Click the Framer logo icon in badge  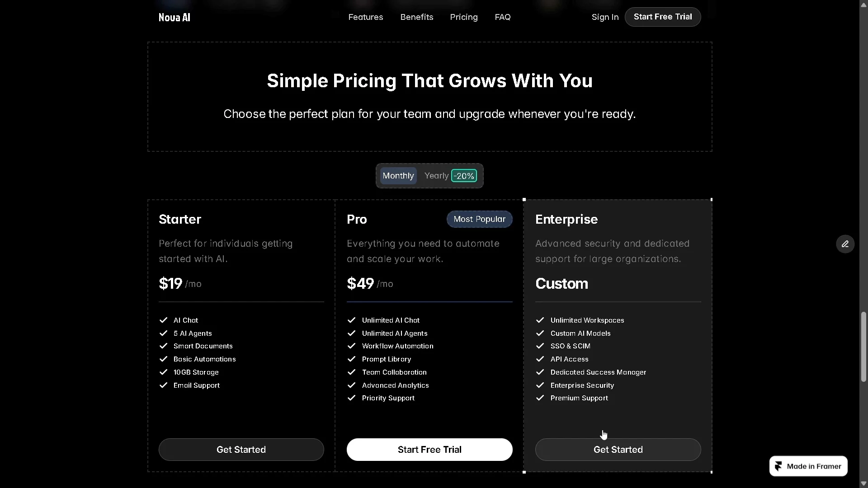778,466
